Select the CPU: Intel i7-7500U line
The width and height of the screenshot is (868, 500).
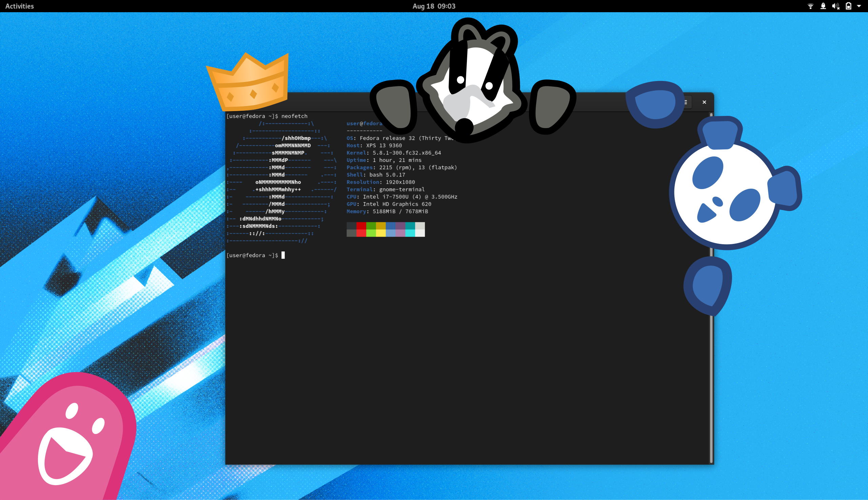point(402,197)
